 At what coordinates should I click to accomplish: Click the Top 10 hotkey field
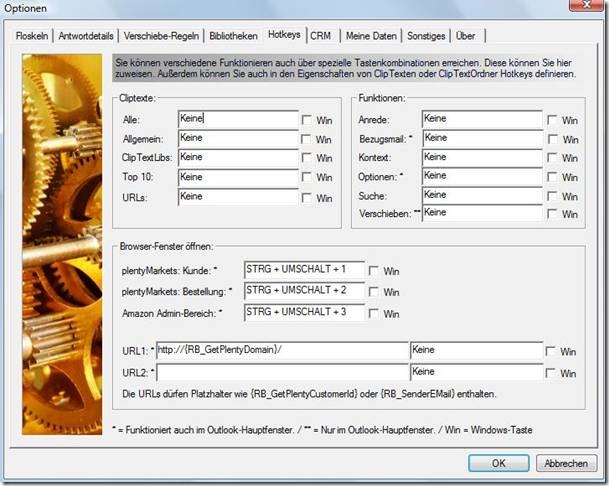(238, 178)
